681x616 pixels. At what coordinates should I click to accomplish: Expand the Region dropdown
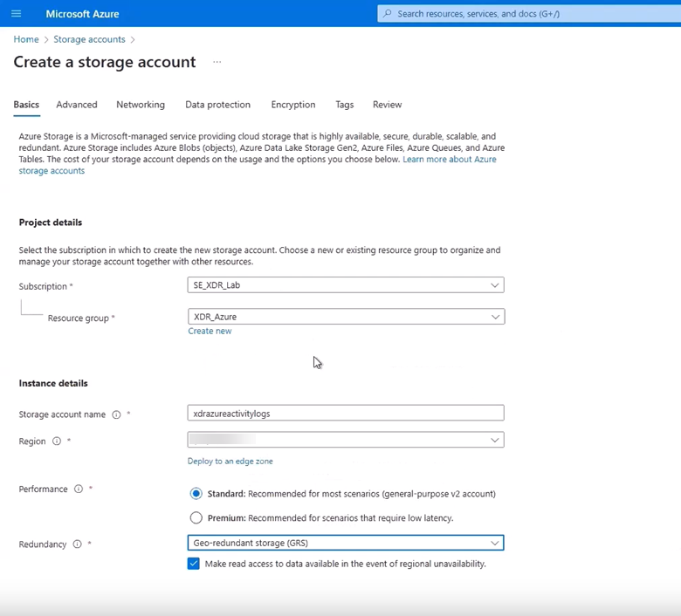pyautogui.click(x=346, y=441)
